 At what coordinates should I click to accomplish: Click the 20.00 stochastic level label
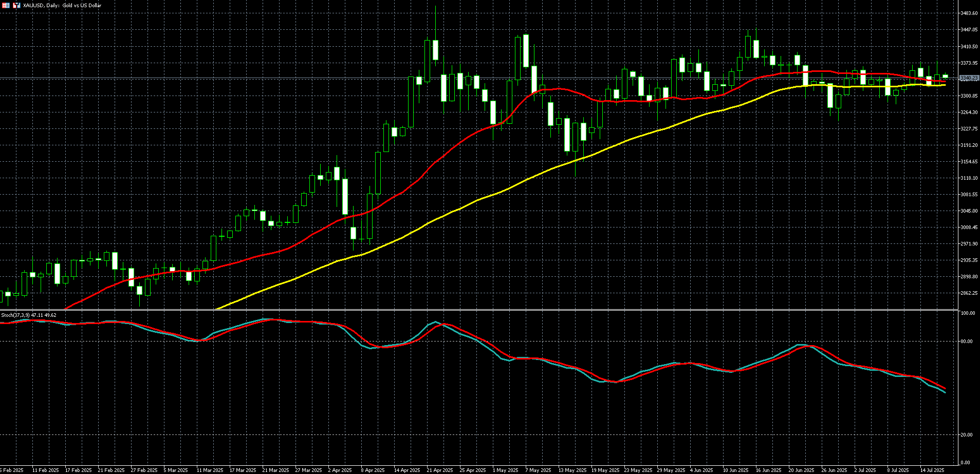(x=968, y=435)
